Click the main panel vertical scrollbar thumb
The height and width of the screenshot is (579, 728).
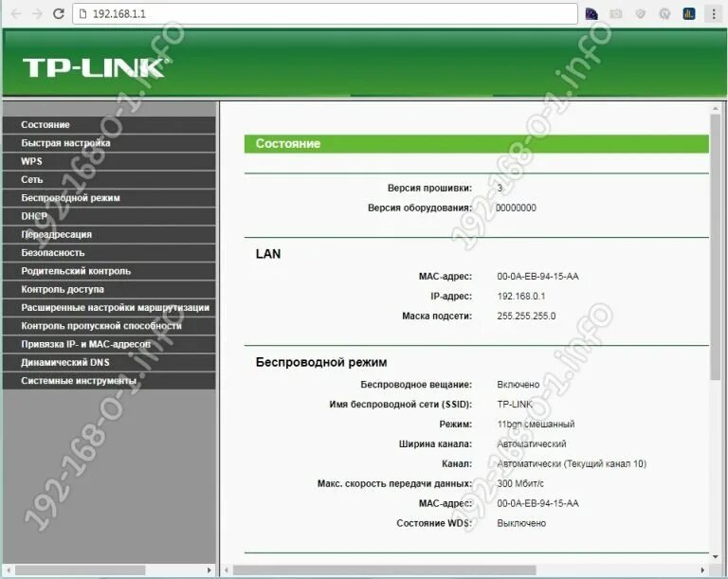pyautogui.click(x=715, y=247)
